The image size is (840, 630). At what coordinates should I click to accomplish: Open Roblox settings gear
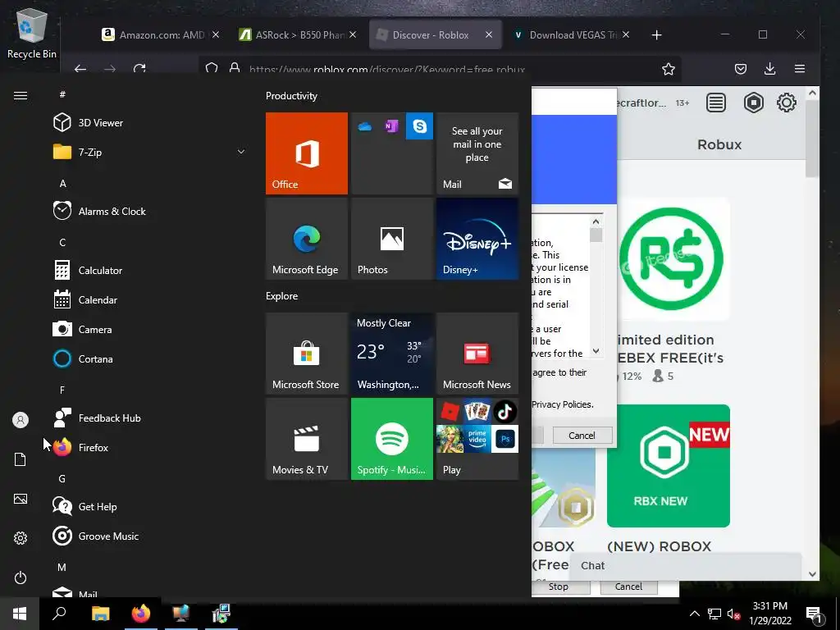(x=787, y=103)
